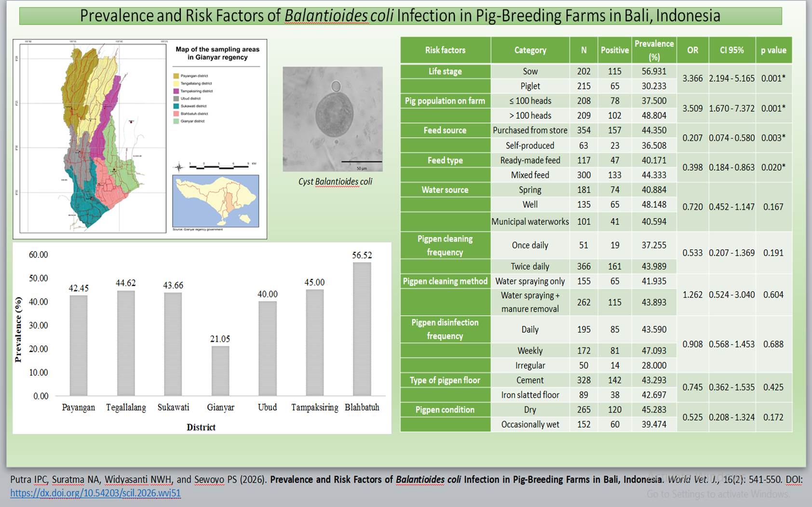
Task: Click the Sow prevalence value 56.931
Action: point(654,71)
